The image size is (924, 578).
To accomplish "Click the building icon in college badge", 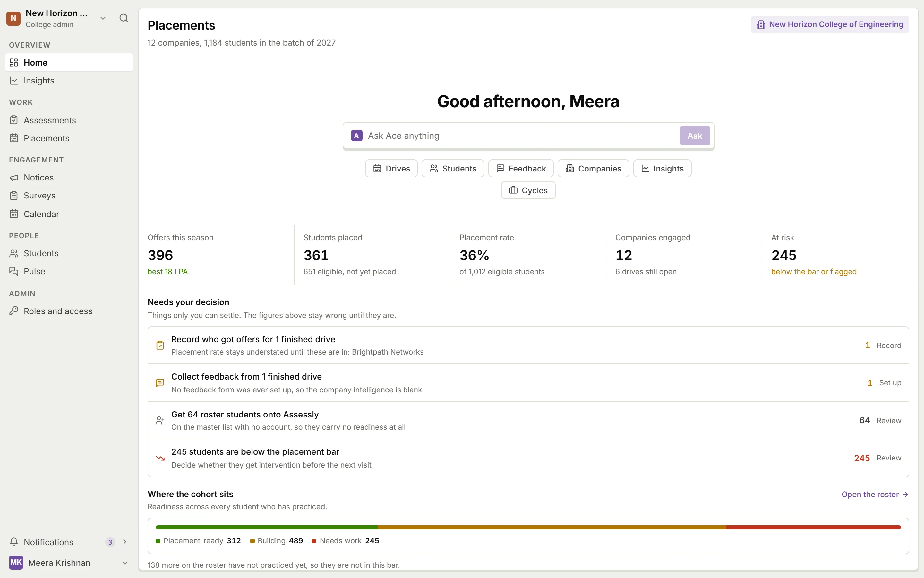I will tap(761, 24).
